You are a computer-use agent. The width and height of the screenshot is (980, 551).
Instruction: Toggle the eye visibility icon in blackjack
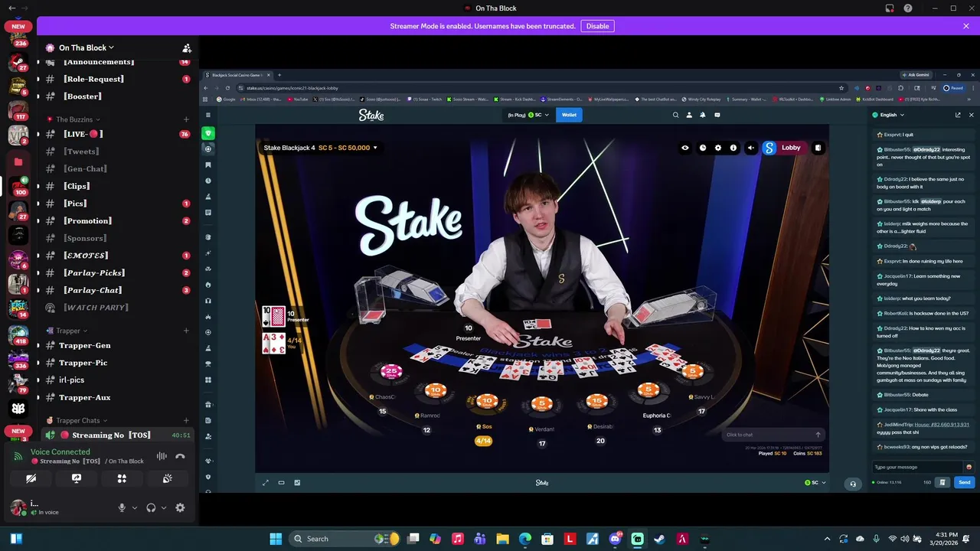tap(685, 148)
